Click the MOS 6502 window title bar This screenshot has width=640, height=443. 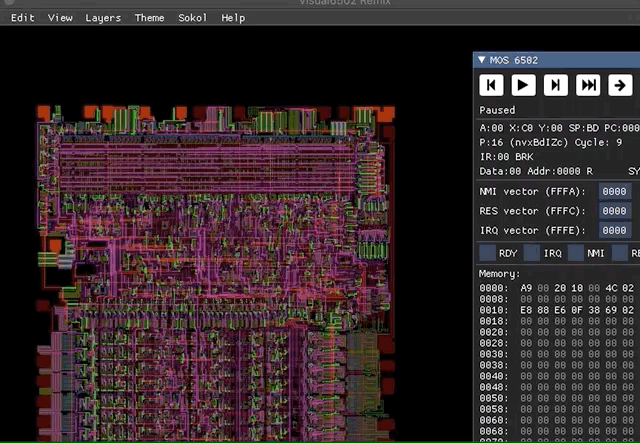[556, 60]
